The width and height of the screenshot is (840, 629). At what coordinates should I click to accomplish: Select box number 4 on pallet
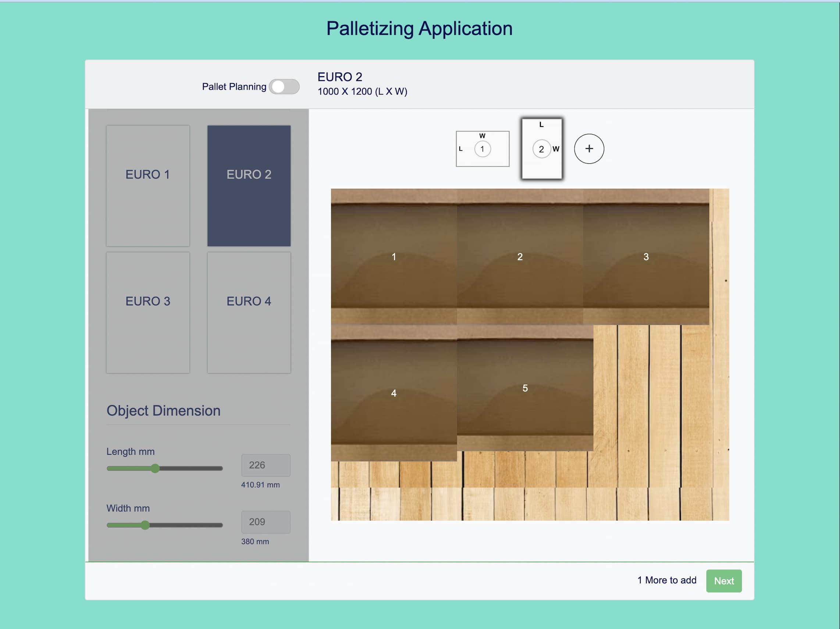pos(394,393)
